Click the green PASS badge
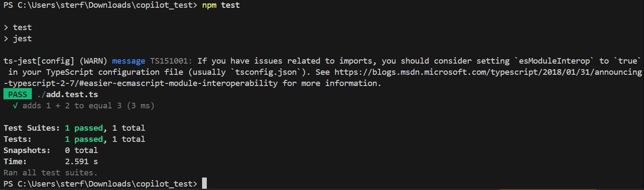Viewport: 644px width, 190px height. tap(17, 94)
